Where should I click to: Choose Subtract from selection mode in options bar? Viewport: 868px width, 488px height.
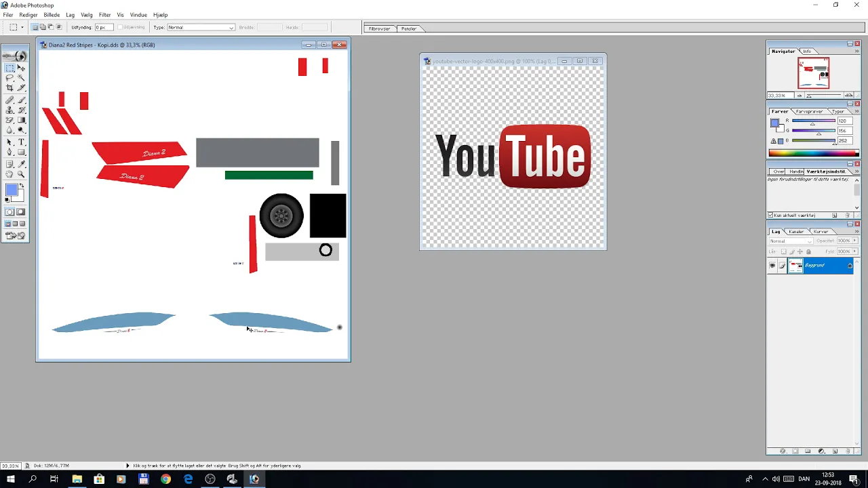coord(50,27)
